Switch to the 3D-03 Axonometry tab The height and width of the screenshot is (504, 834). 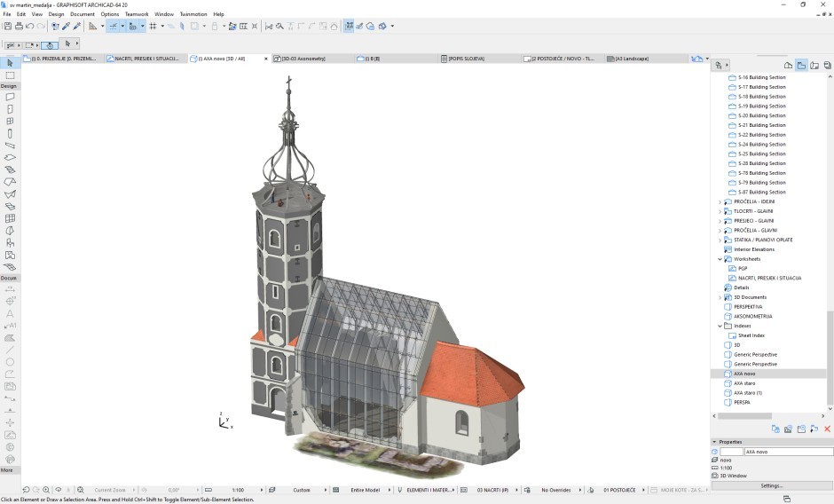(x=303, y=59)
